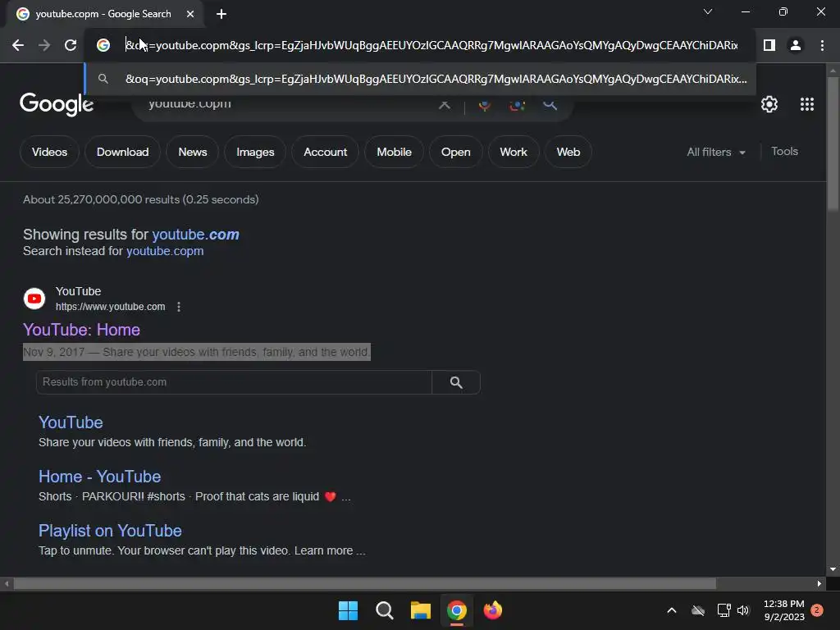Open the network display tray icon
The image size is (840, 630).
pos(724,610)
